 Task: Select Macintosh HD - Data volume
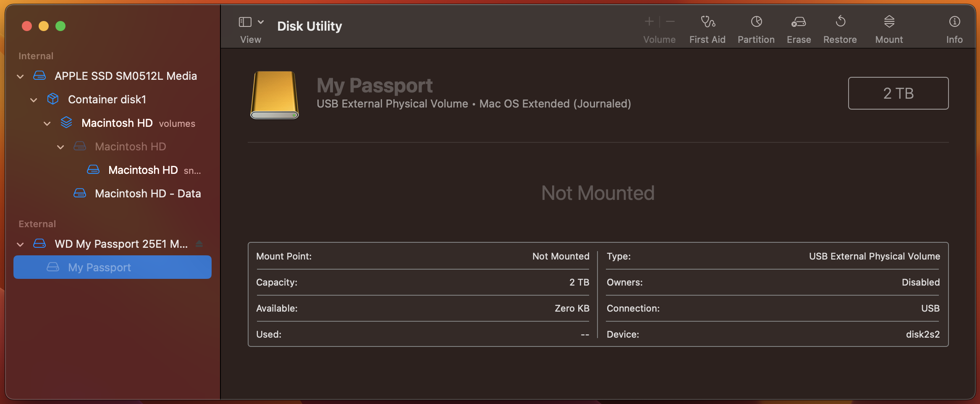(x=147, y=194)
